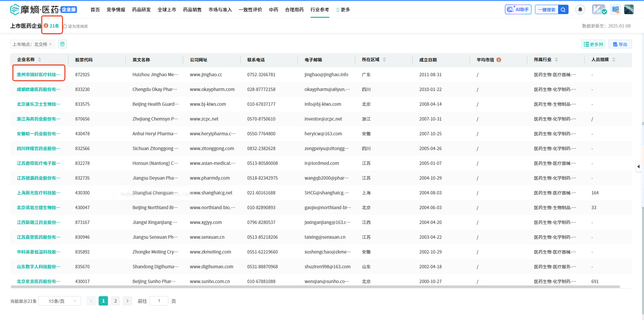Clear all filters with trash icon
The height and width of the screenshot is (320, 644).
(62, 44)
